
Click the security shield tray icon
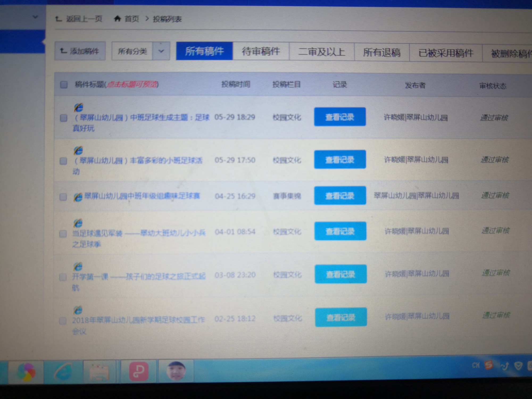tap(518, 366)
